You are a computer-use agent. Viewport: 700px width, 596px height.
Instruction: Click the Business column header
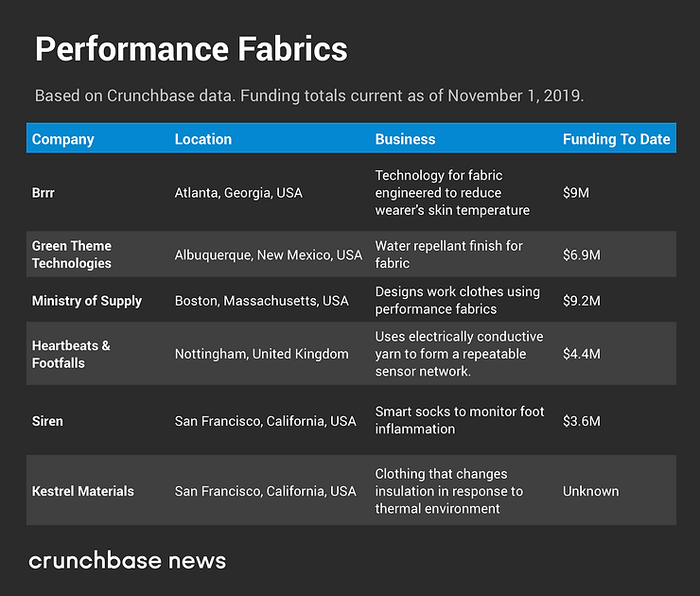coord(405,139)
